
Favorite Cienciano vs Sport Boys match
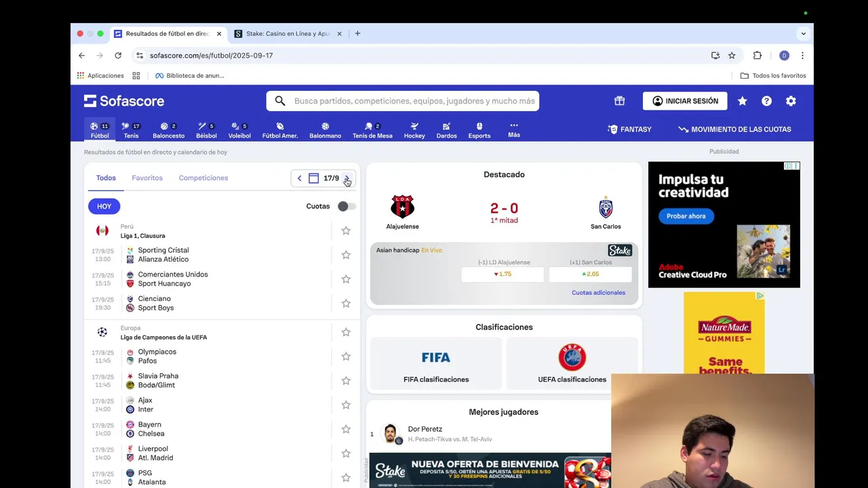coord(346,304)
